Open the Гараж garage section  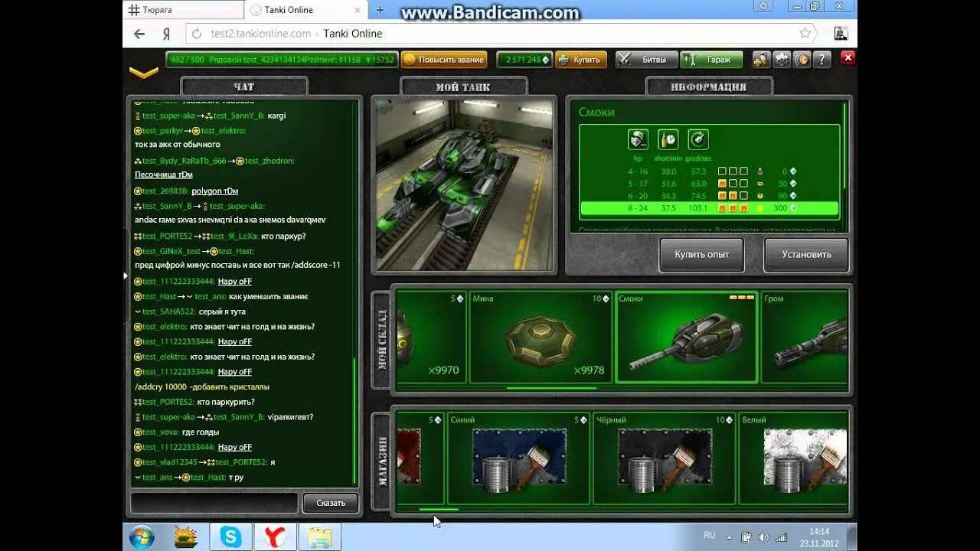pos(711,60)
